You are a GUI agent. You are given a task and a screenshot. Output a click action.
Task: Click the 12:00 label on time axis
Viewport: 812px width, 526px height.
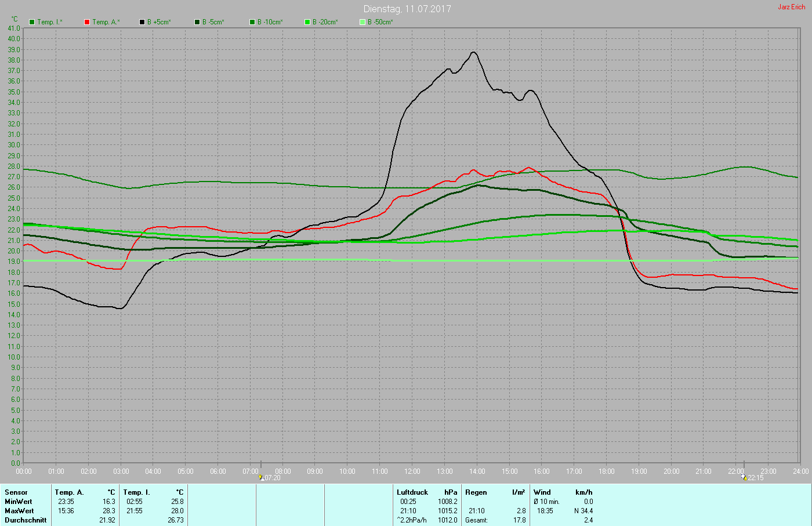tap(412, 471)
